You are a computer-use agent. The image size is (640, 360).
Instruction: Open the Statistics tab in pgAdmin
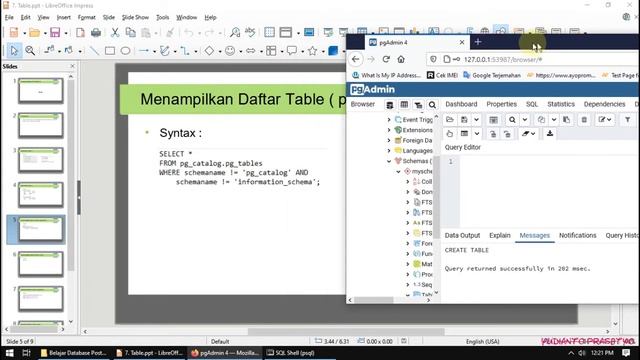561,104
